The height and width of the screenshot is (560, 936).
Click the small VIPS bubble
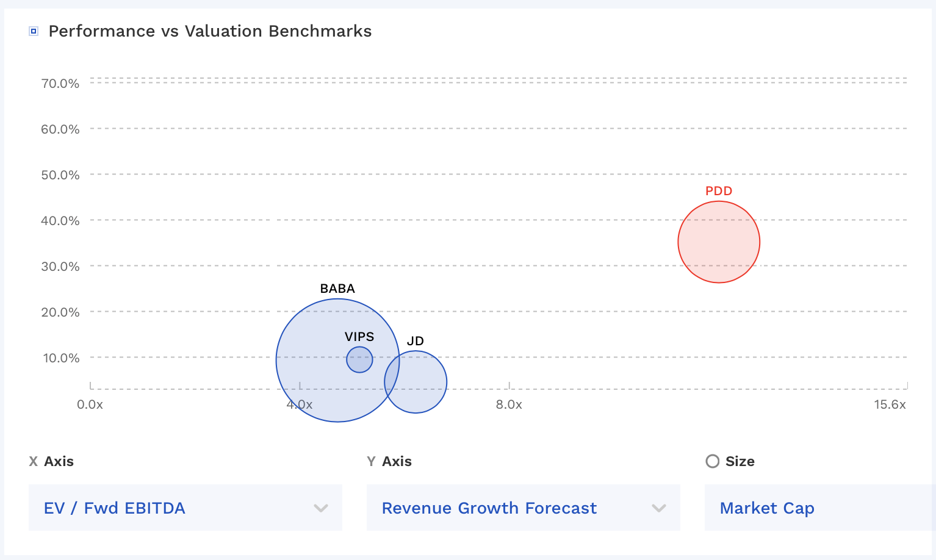coord(359,360)
